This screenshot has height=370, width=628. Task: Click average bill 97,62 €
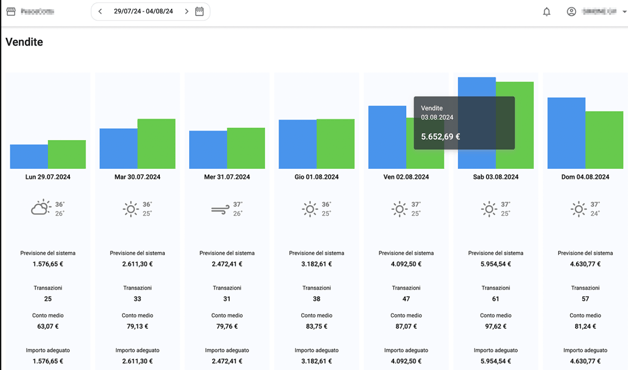pyautogui.click(x=496, y=326)
